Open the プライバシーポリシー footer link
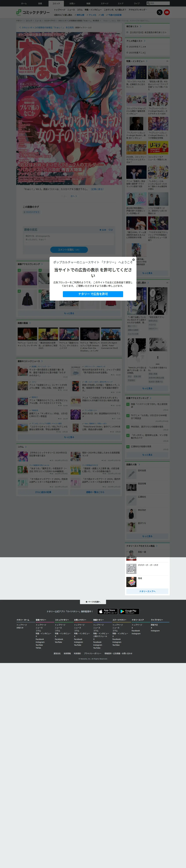Screen dimensions: 186x868 (x=93, y=653)
